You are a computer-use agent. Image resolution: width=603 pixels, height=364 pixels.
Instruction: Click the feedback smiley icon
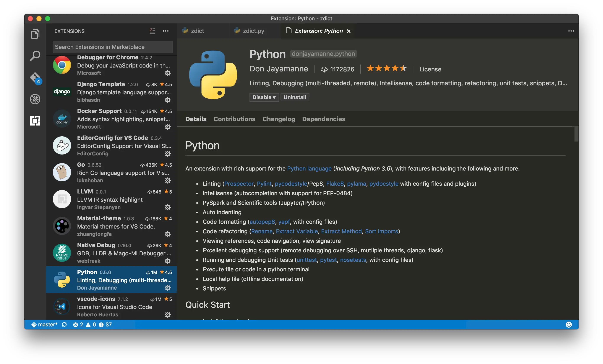(569, 324)
